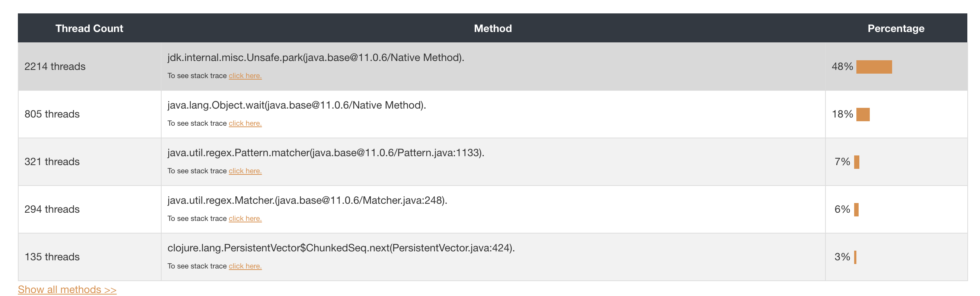This screenshot has height=296, width=980.
Task: Select the 2214 threads row
Action: [x=55, y=66]
